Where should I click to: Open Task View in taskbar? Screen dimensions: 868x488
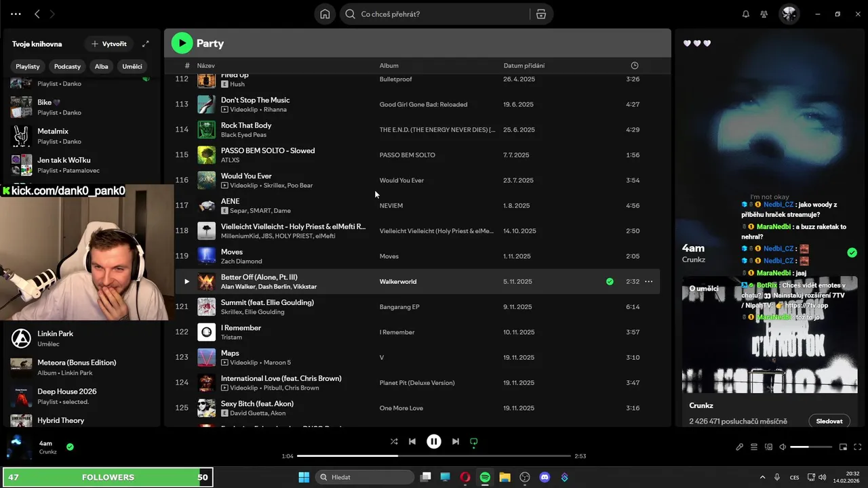pyautogui.click(x=425, y=477)
